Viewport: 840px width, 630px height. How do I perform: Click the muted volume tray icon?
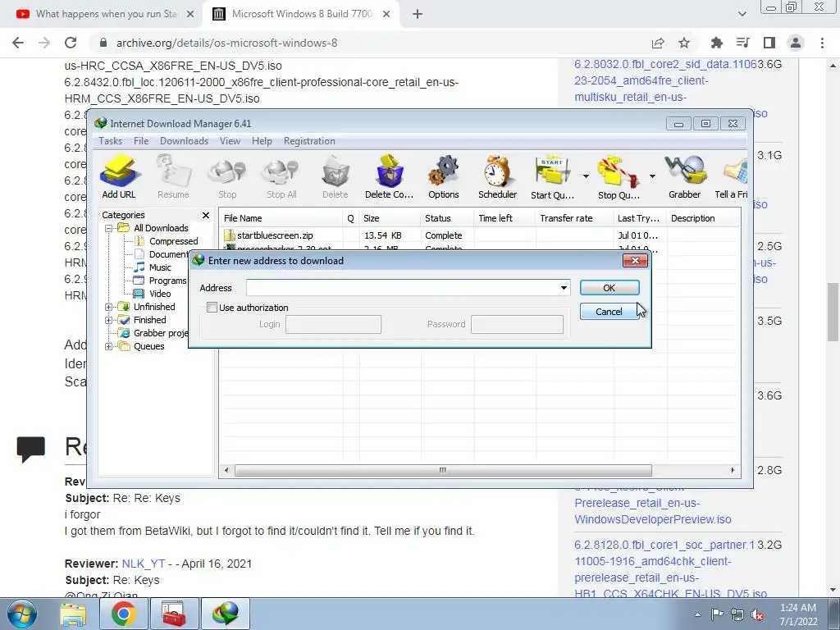pyautogui.click(x=757, y=614)
